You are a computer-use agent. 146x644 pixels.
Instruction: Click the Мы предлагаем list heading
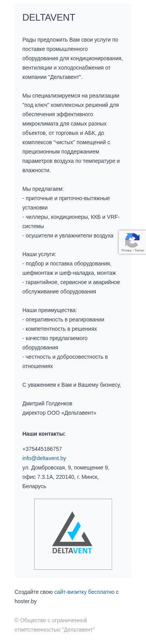pyautogui.click(x=43, y=189)
